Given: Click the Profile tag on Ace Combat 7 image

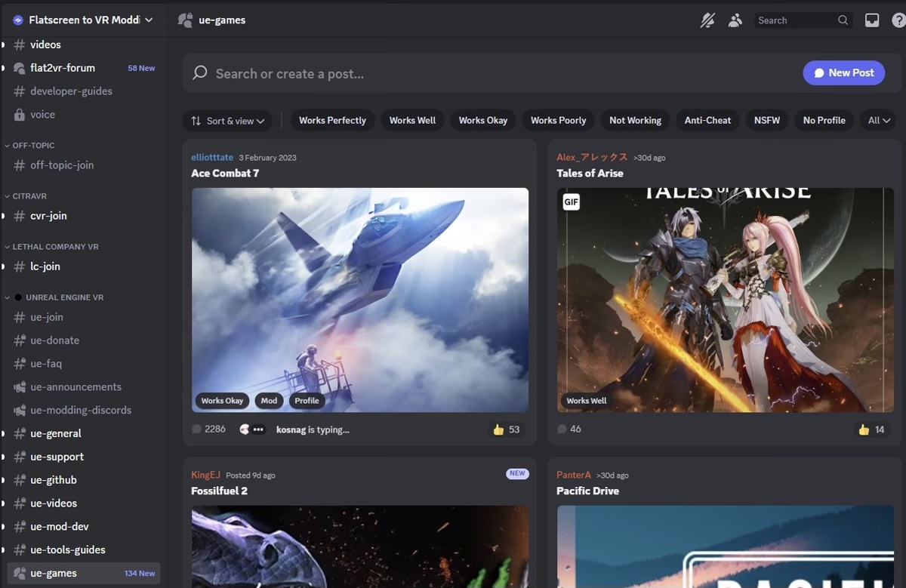Looking at the screenshot, I should (x=307, y=401).
